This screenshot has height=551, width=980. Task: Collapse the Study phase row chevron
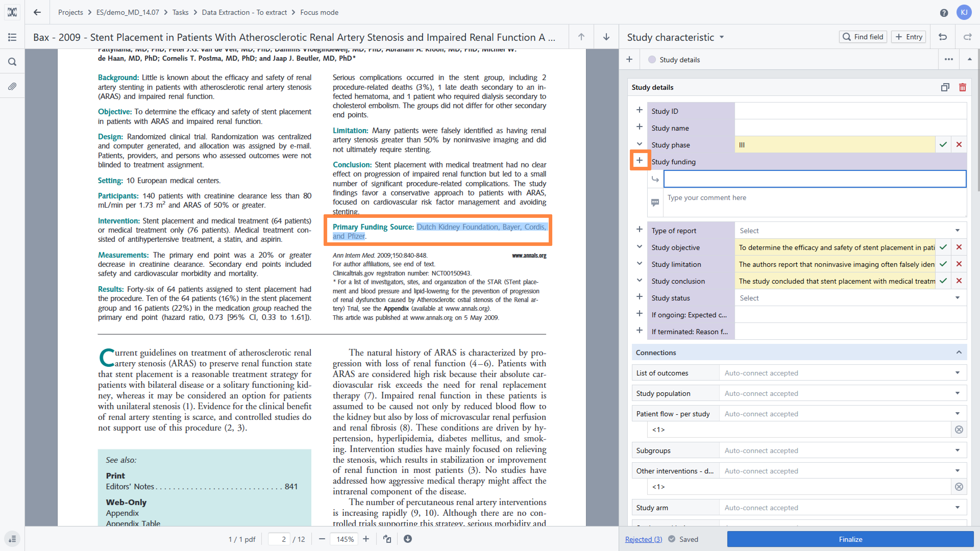(x=640, y=144)
